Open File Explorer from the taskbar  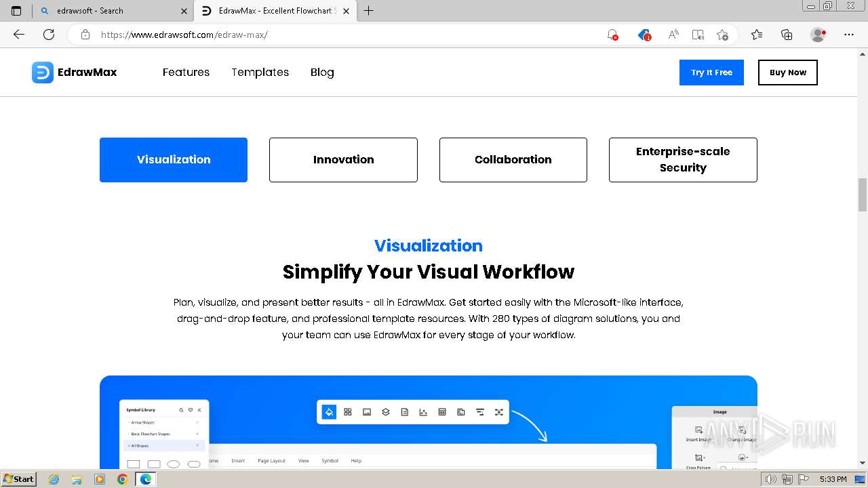tap(77, 479)
